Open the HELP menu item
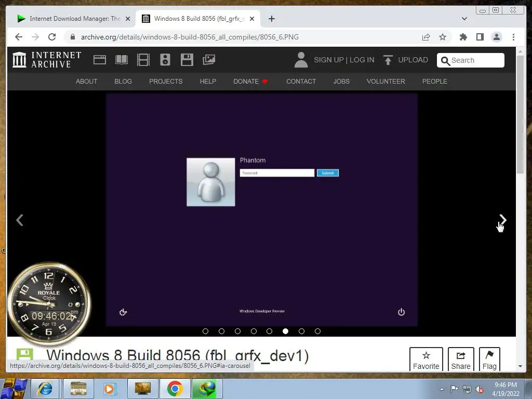532x399 pixels. (208, 82)
